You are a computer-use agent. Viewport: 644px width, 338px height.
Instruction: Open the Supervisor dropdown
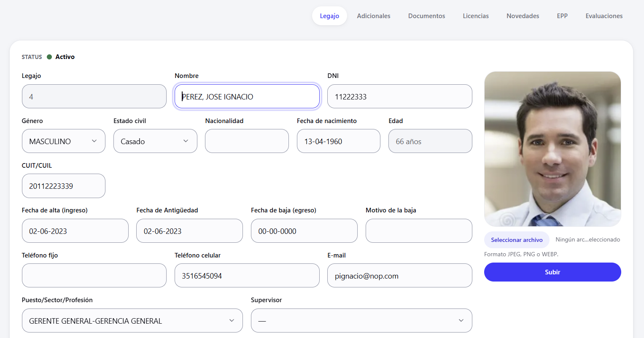tap(361, 321)
